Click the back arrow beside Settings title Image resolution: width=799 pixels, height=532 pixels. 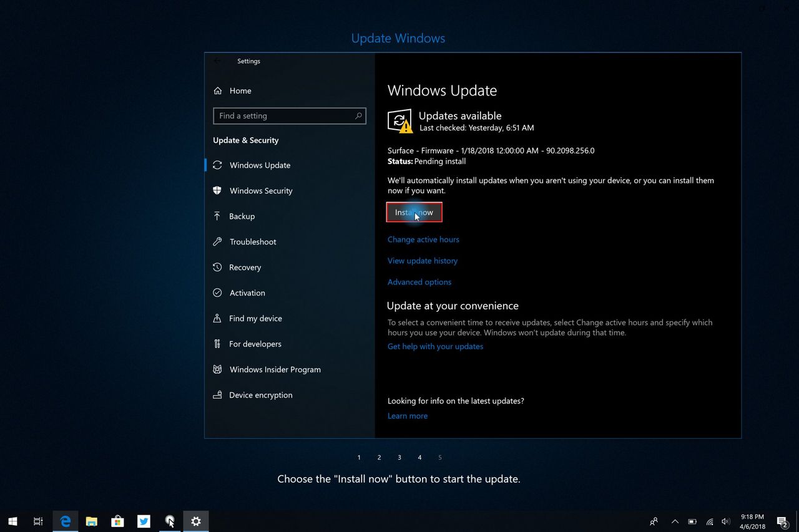pos(217,61)
